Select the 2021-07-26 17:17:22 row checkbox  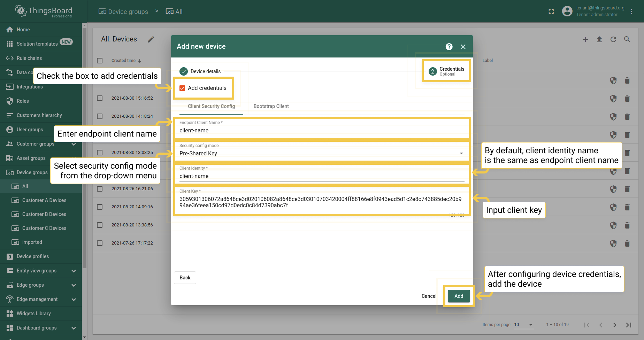coord(100,243)
